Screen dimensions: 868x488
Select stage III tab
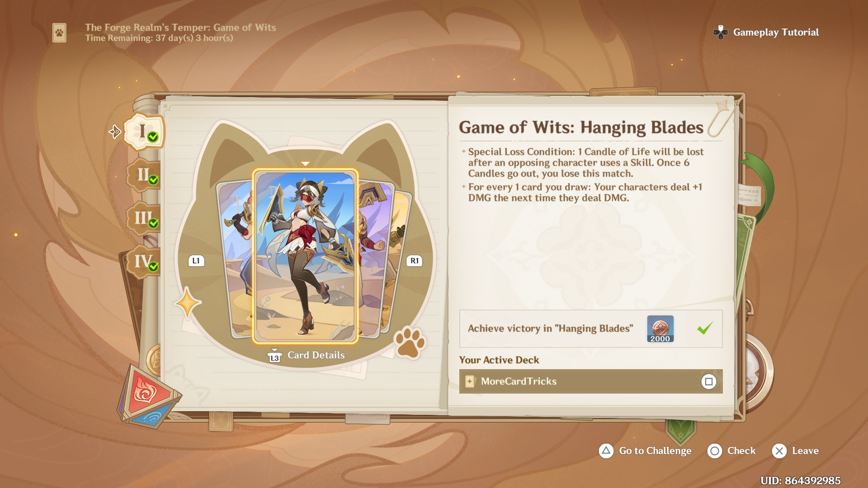point(144,218)
